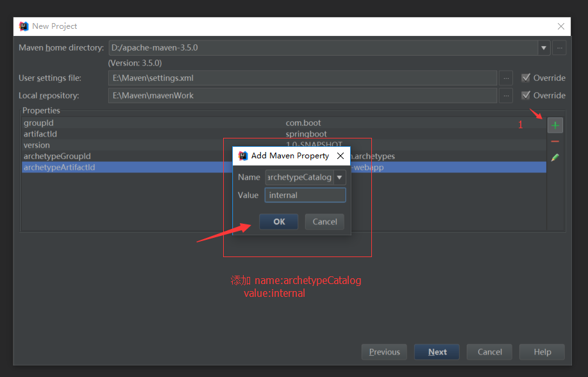Select the artifactId property row

coord(284,134)
